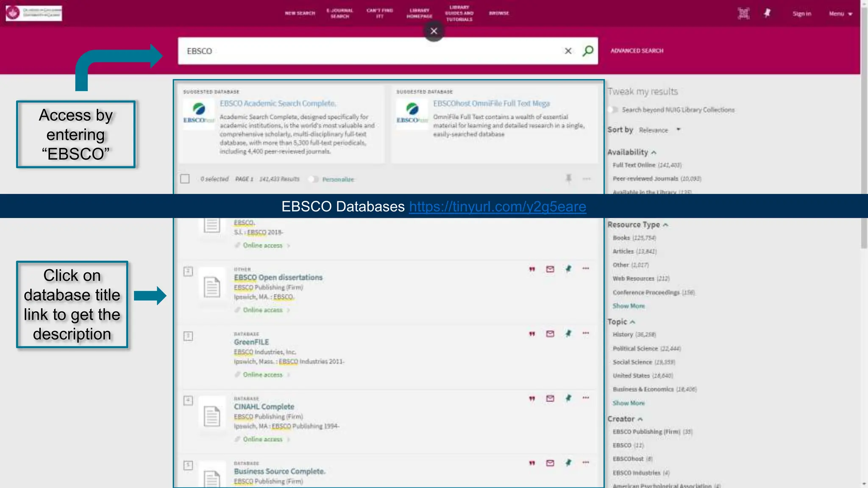Collapse the Topic facet section
The height and width of the screenshot is (488, 868).
(x=621, y=322)
